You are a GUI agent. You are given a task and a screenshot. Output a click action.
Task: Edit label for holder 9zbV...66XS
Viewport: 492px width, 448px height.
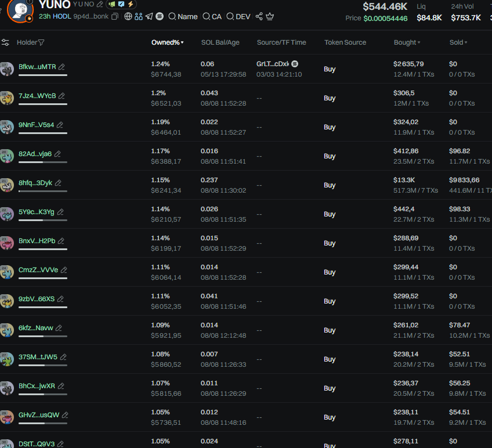tap(60, 299)
